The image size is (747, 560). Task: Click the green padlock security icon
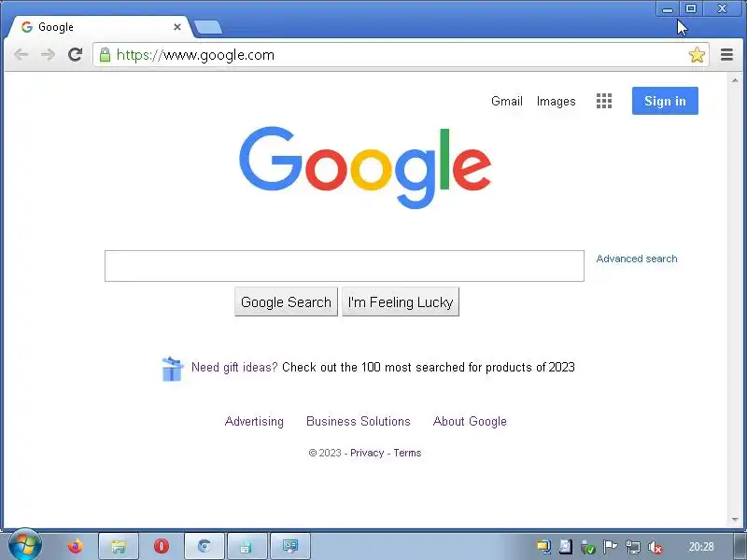(x=106, y=55)
